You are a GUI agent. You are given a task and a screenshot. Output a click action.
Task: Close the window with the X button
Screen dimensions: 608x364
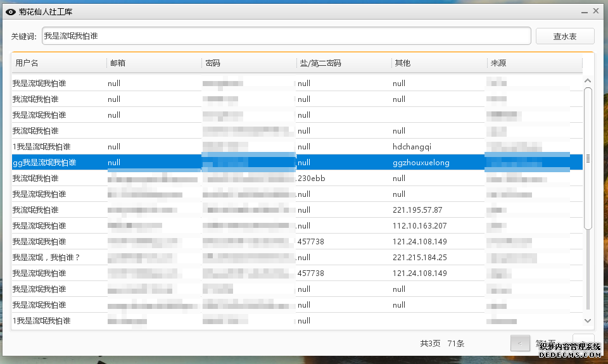pyautogui.click(x=596, y=11)
